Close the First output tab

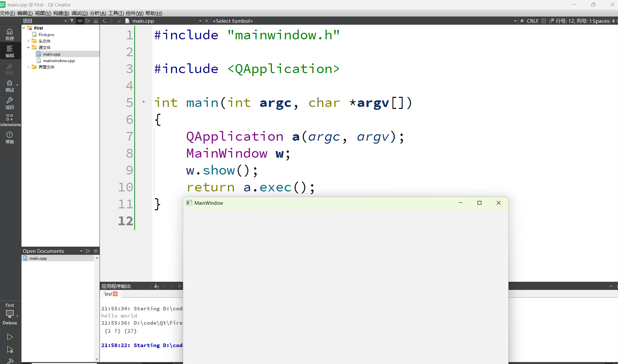[x=115, y=294]
